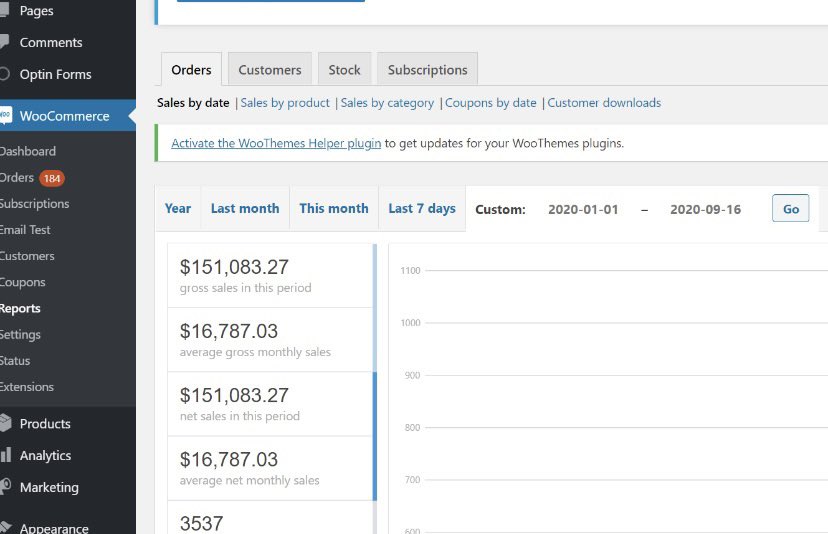Click the Comments bubble icon
This screenshot has width=828, height=534.
click(x=4, y=41)
